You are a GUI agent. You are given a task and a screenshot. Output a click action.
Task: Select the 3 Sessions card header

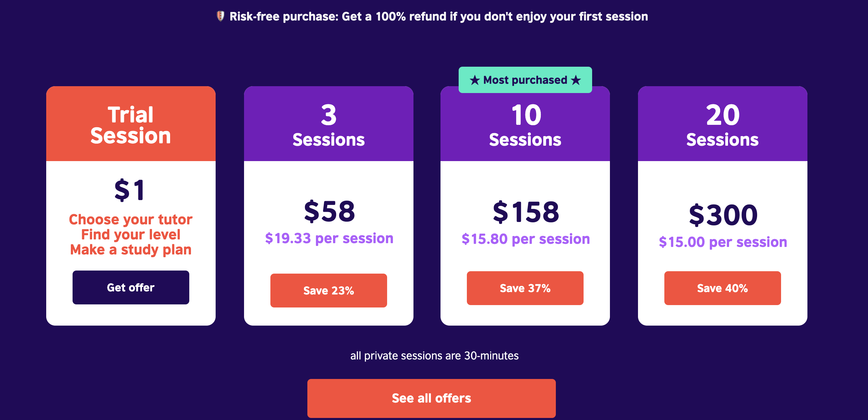(x=329, y=124)
